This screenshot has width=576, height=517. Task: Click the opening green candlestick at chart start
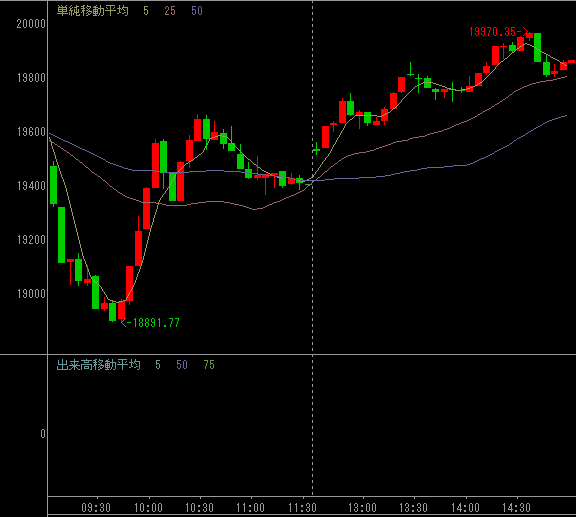54,185
